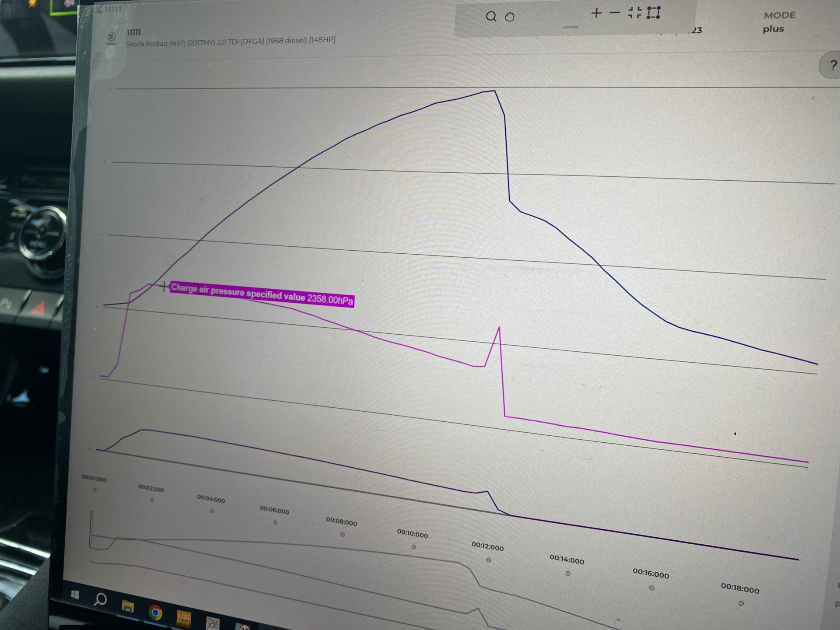Click the magenta curve's spike peak
The width and height of the screenshot is (840, 630).
point(499,328)
